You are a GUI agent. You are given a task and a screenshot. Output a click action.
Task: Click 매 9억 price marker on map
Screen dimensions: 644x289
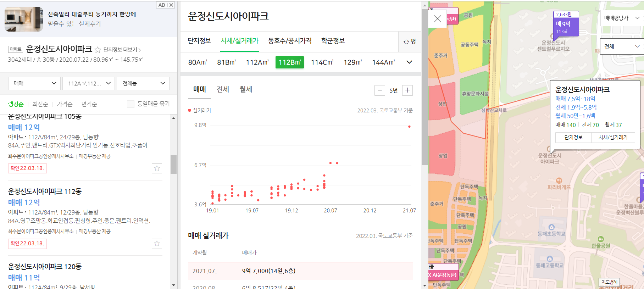(566, 24)
